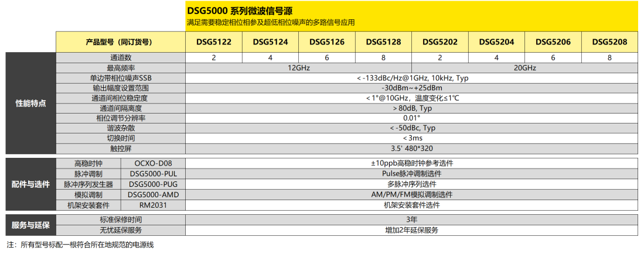Screen dimensions: 644x254
Task: Click the 20GHz frequency cell
Action: [x=525, y=68]
